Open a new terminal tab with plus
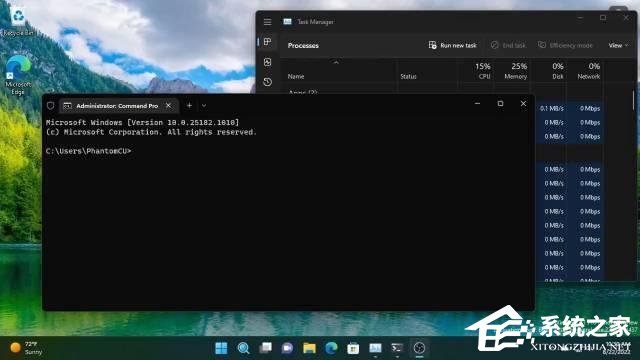This screenshot has height=360, width=640. coord(189,105)
